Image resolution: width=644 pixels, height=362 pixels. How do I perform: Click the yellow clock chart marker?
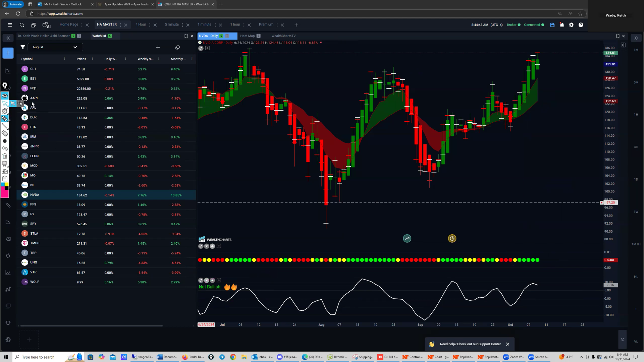pyautogui.click(x=452, y=239)
